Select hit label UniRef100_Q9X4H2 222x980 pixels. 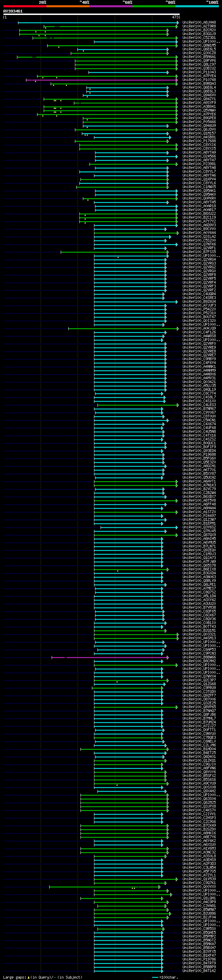tap(199, 791)
